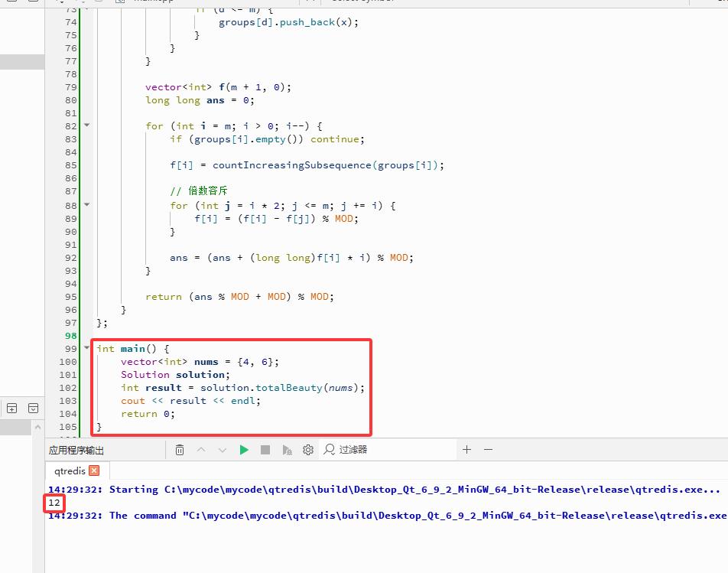Click 'long long ans = 0;' line
Viewport: 728px width, 573px height.
coord(200,100)
